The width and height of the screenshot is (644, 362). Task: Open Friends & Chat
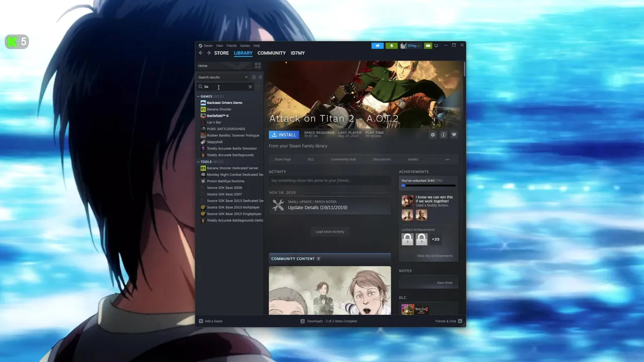(449, 321)
